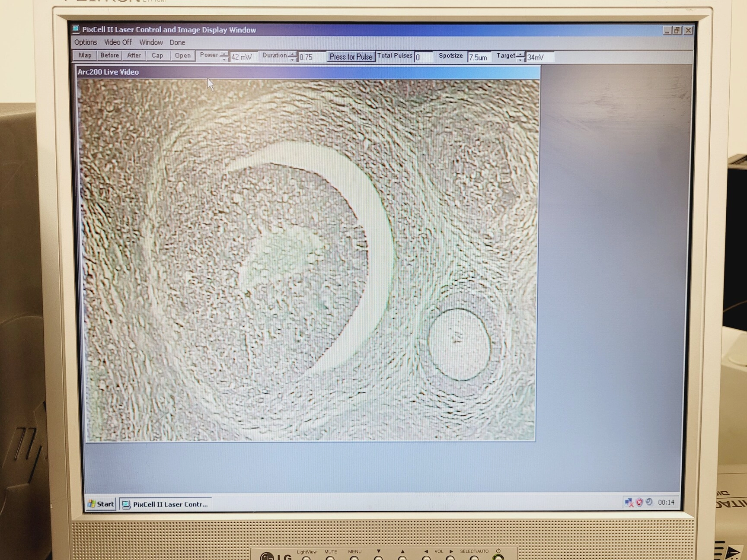The width and height of the screenshot is (747, 560).
Task: Click the Power value field 42 mW
Action: [x=243, y=57]
